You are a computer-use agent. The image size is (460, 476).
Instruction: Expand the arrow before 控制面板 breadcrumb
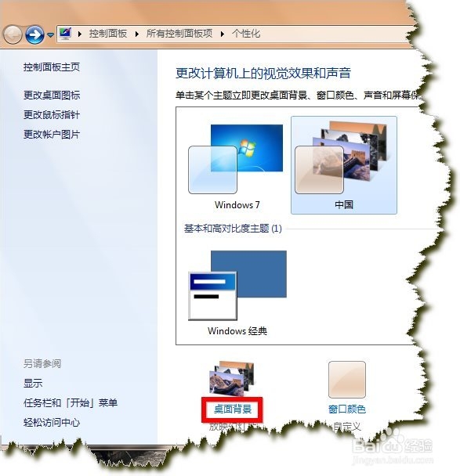click(80, 34)
